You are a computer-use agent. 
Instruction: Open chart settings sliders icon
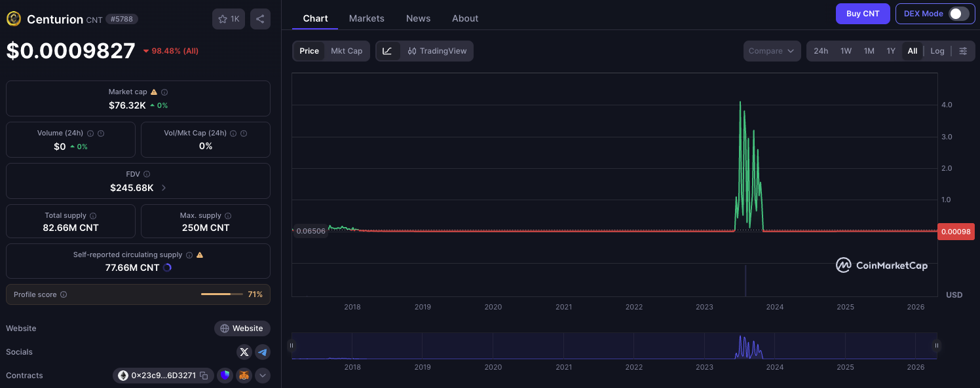963,51
